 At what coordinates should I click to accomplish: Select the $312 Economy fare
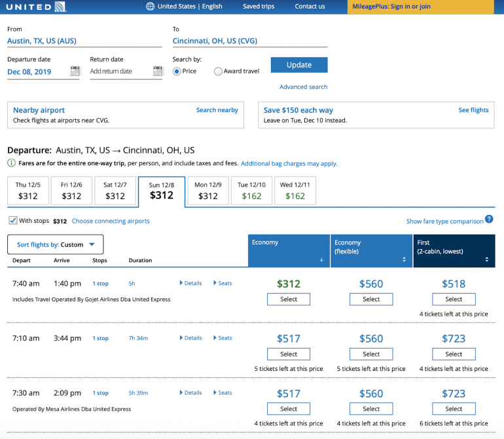(x=289, y=299)
